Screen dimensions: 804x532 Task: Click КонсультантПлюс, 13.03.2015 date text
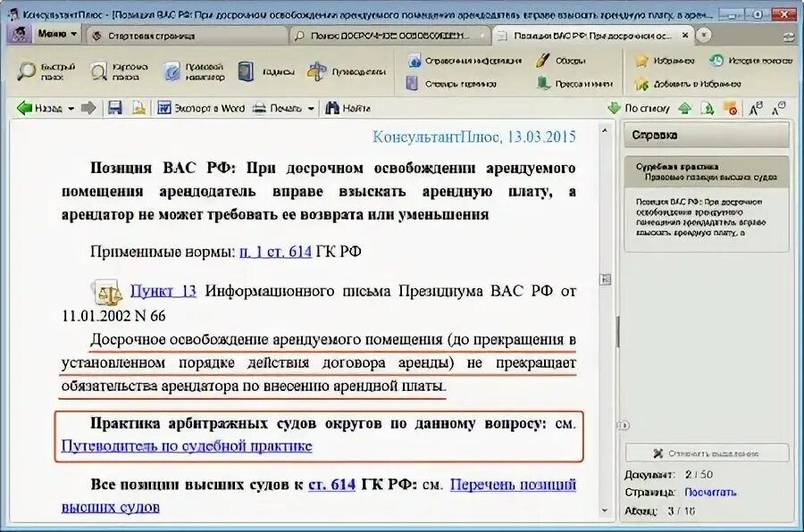[473, 137]
